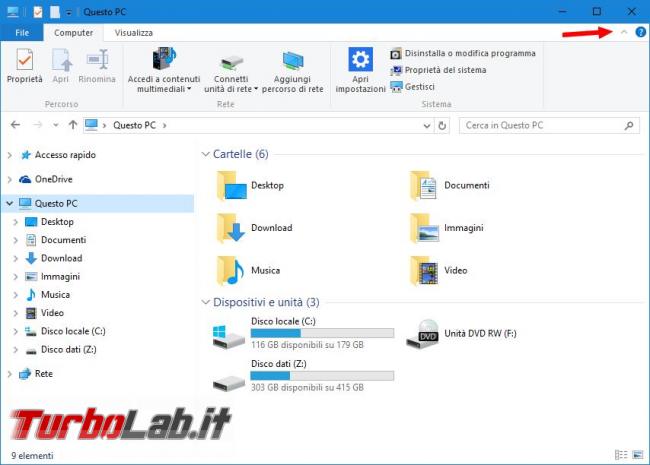
Task: Click Questo PC in the address bar
Action: [134, 125]
